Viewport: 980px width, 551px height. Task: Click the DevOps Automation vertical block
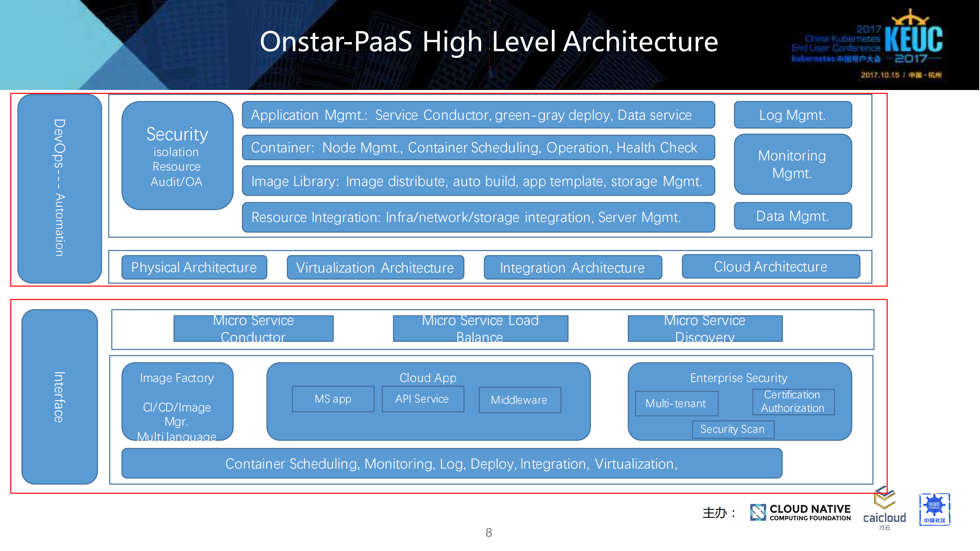pyautogui.click(x=59, y=188)
